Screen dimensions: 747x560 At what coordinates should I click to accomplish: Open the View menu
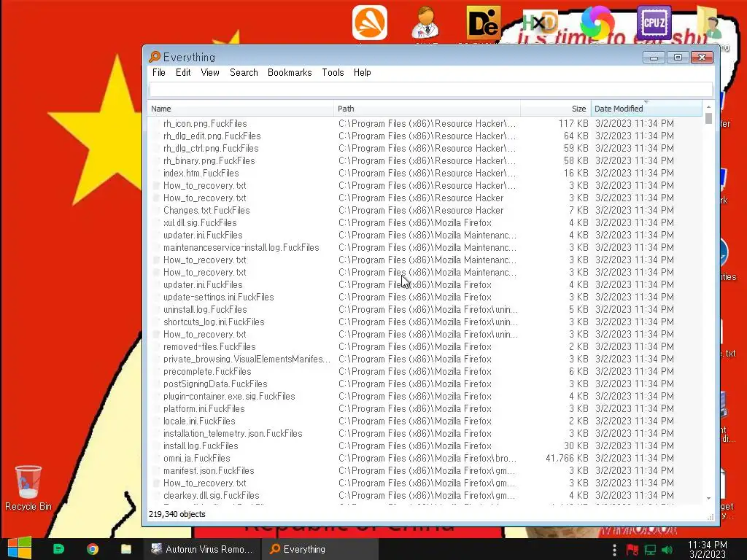click(210, 72)
